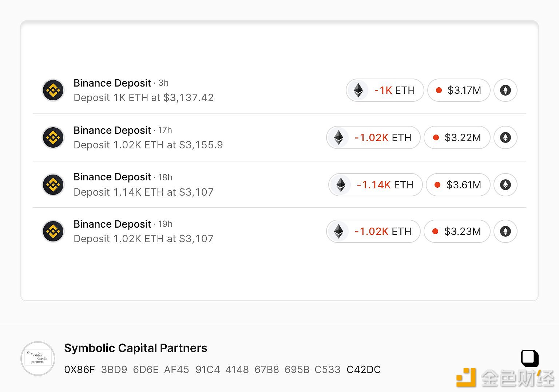Select the $3.61M value badge
Screen dimensions: 559x392
point(458,185)
